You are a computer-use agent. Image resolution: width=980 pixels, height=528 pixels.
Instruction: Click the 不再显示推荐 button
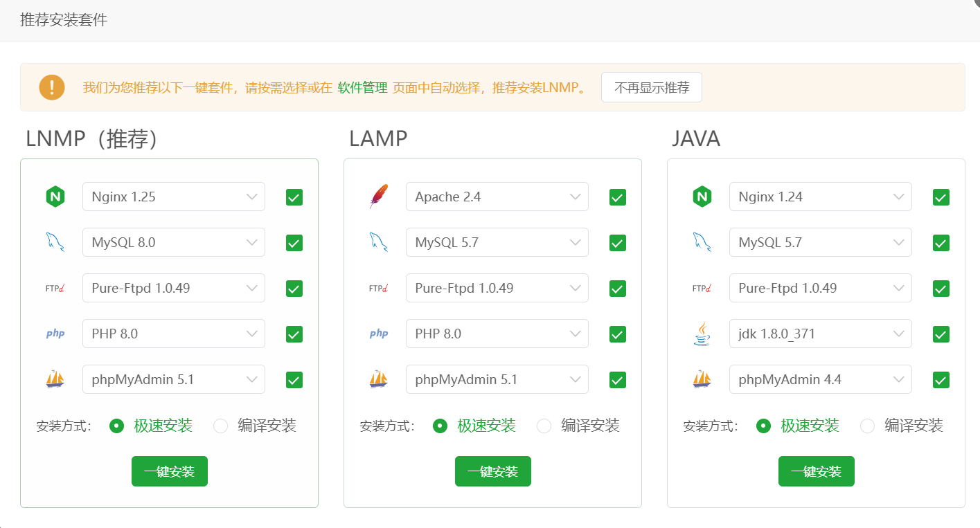(652, 87)
